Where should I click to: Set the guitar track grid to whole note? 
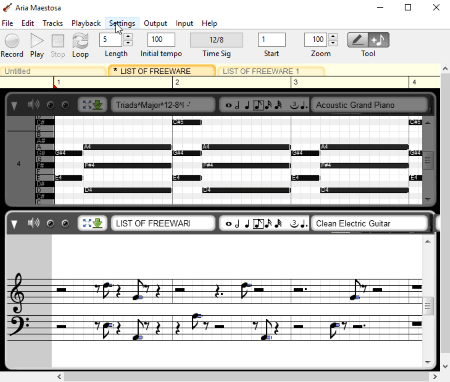coord(228,224)
